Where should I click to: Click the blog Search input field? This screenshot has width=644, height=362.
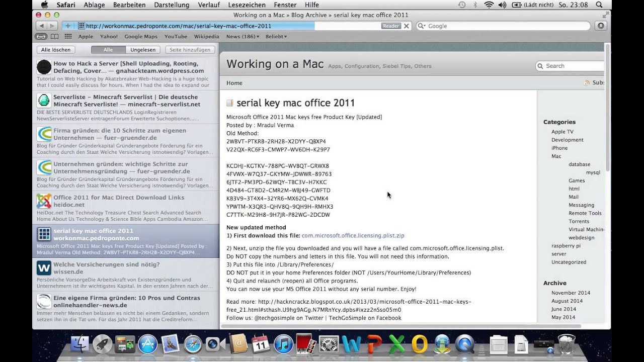[571, 66]
